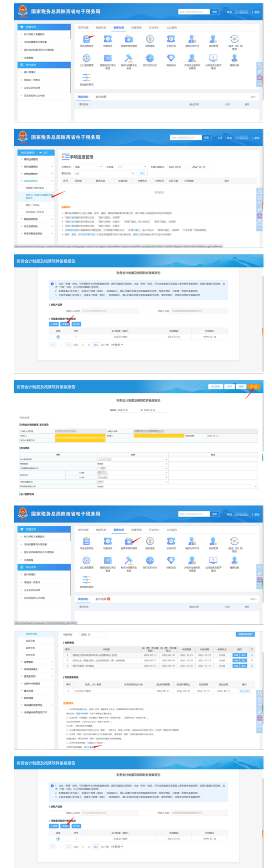272x868 pixels.
Task: Switch to 我的信息 tab in first homepage
Action: tap(101, 27)
